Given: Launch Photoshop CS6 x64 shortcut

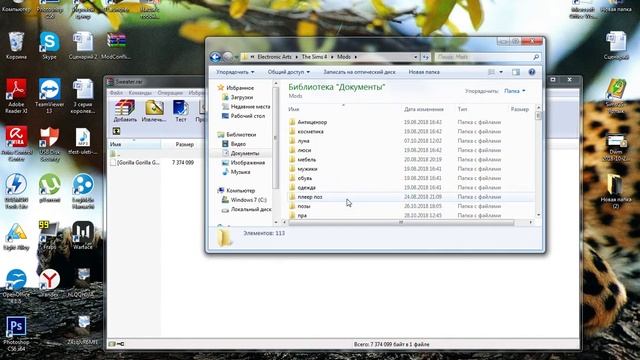Looking at the screenshot, I should pos(16,333).
